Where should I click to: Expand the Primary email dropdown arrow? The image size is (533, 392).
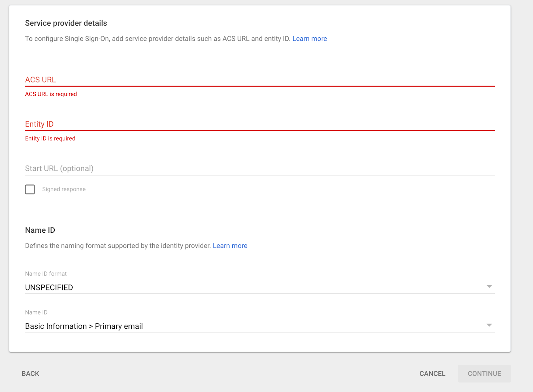coord(489,325)
